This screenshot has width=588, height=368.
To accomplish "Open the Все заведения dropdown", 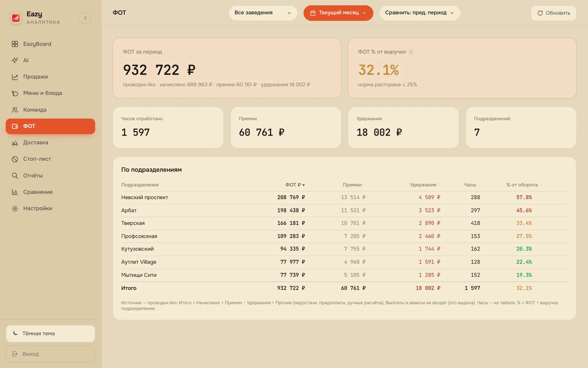I will point(263,13).
